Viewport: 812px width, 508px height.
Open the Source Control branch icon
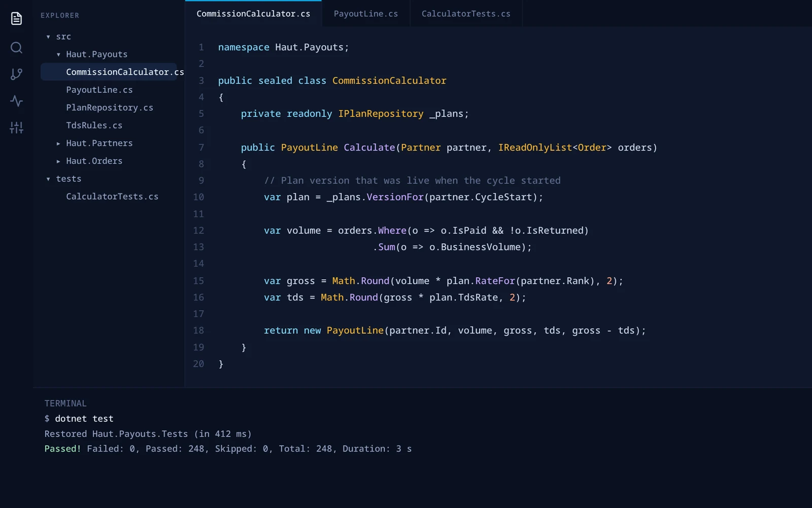(16, 74)
